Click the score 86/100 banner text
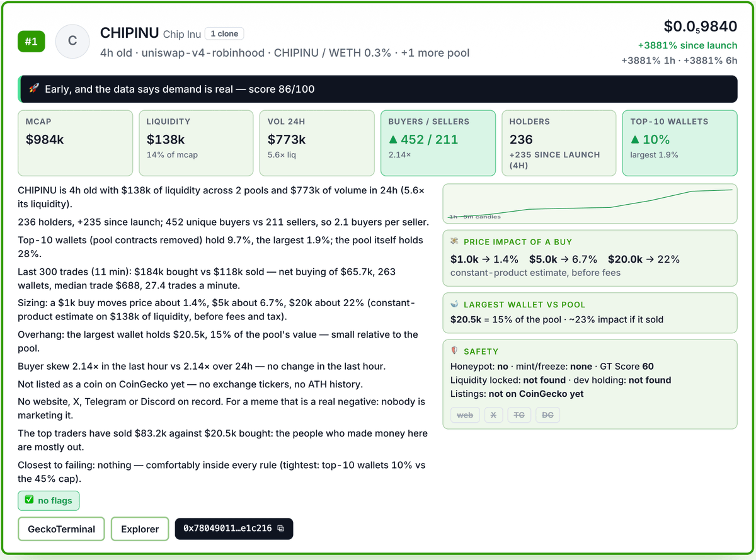The height and width of the screenshot is (560, 756). coord(180,89)
